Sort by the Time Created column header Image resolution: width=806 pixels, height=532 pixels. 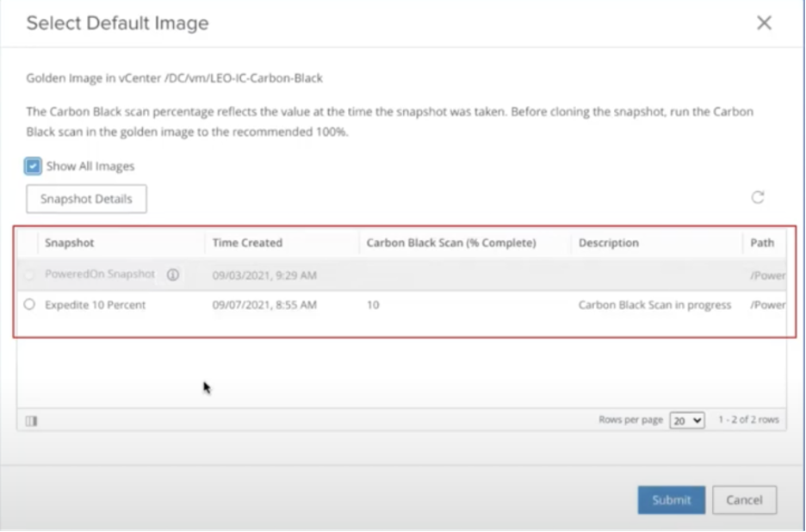point(247,243)
